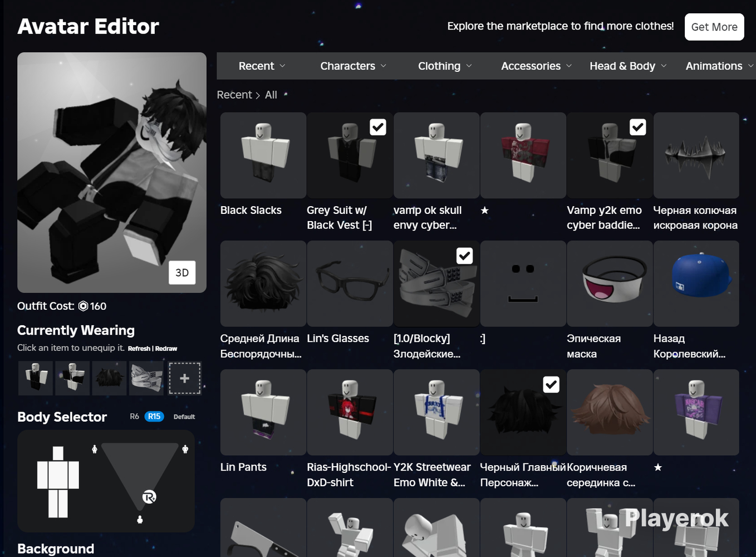Switch body type to R6

pos(135,416)
